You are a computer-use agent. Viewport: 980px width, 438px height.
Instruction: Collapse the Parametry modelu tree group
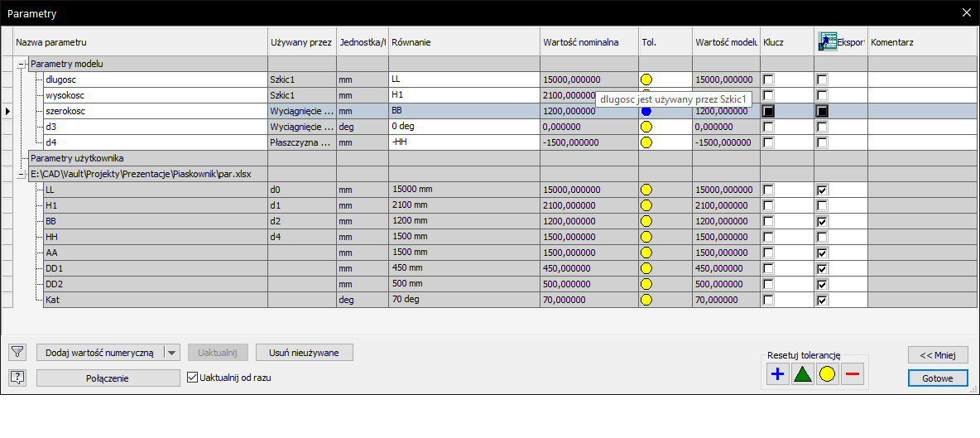[x=21, y=64]
